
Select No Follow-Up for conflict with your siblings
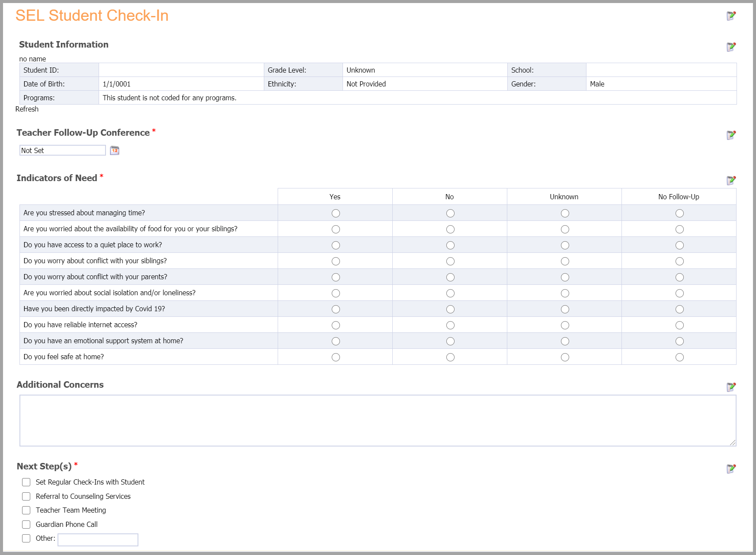coord(679,261)
